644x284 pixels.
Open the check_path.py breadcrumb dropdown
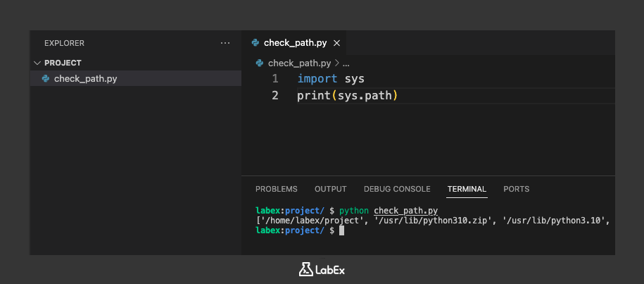click(299, 63)
